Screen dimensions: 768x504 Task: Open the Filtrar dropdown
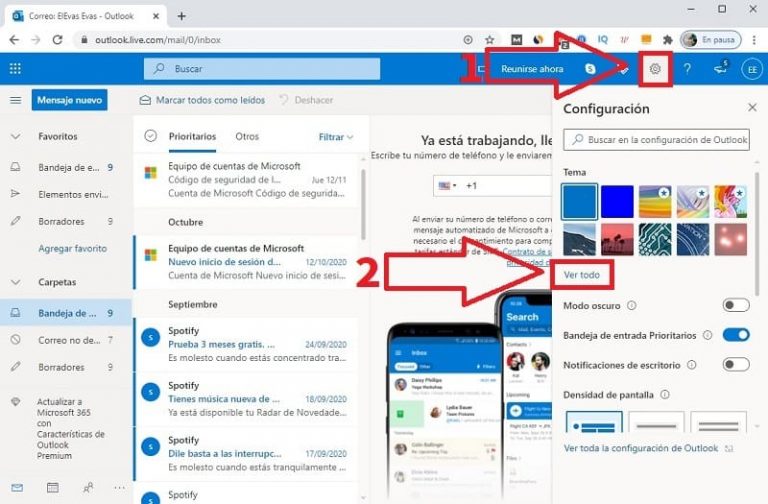click(336, 137)
